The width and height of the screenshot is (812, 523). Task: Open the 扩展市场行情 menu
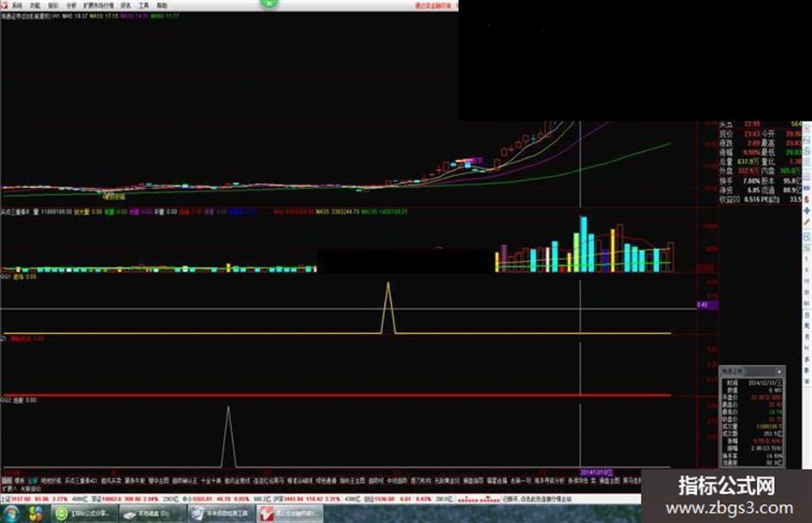(99, 5)
